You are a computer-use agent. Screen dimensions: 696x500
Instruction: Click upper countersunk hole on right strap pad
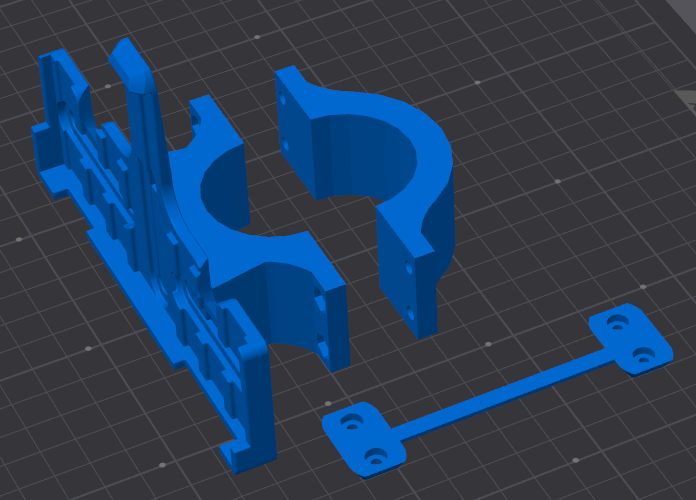(618, 322)
